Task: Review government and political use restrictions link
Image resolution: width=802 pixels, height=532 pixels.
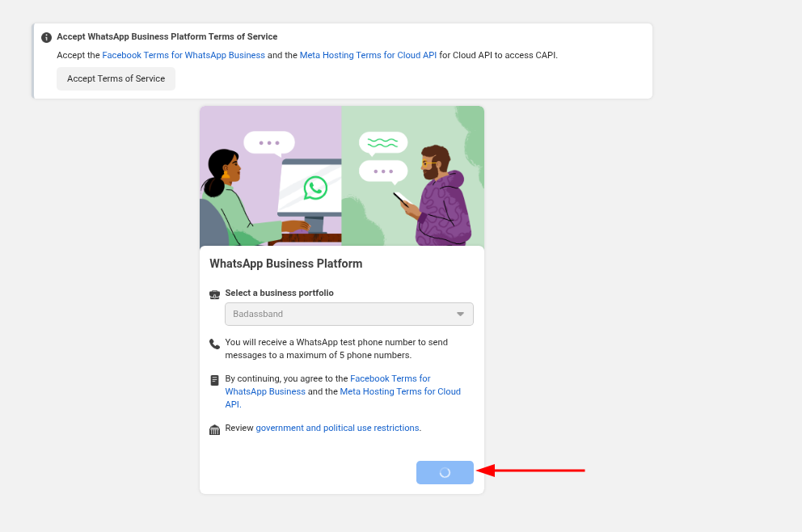Action: (x=337, y=428)
